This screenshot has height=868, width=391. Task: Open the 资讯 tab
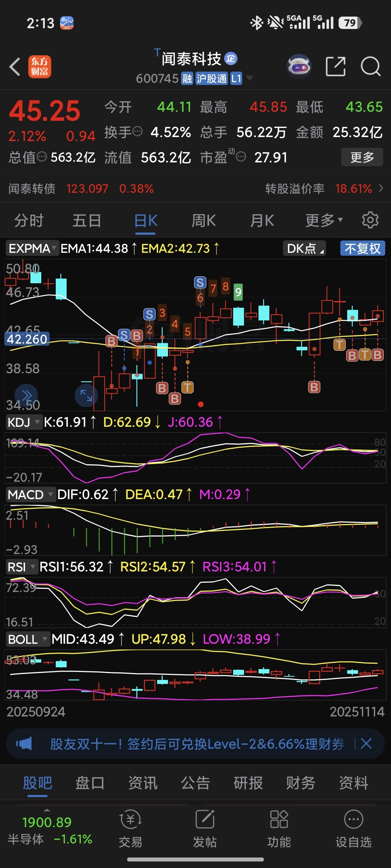(x=143, y=783)
